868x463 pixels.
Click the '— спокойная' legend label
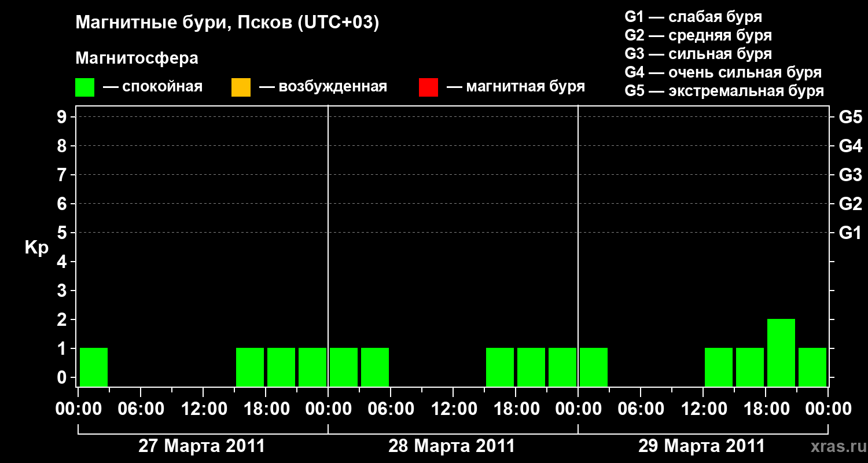click(x=153, y=87)
